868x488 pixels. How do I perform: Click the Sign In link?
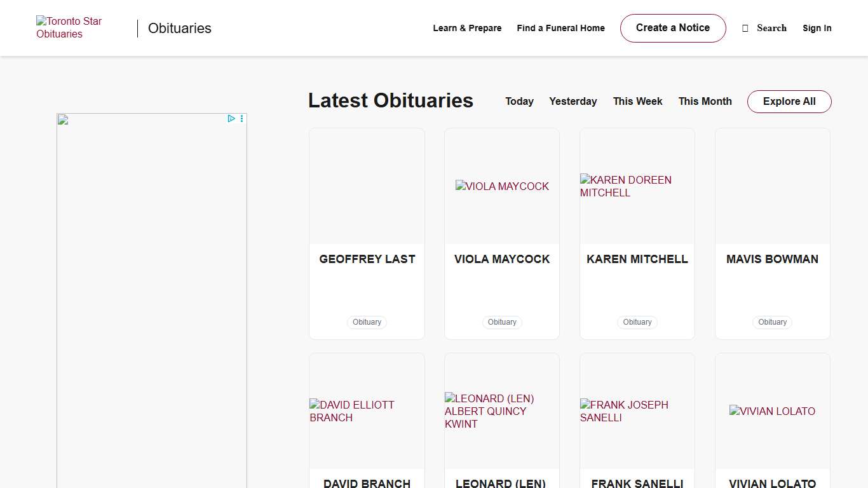click(x=817, y=28)
